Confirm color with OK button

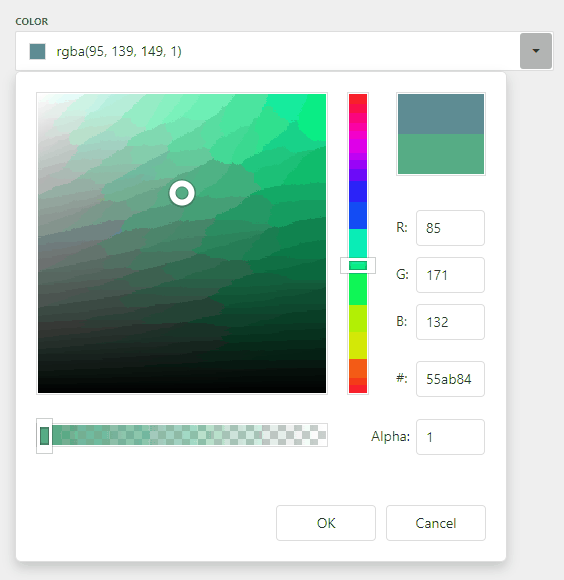coord(326,523)
